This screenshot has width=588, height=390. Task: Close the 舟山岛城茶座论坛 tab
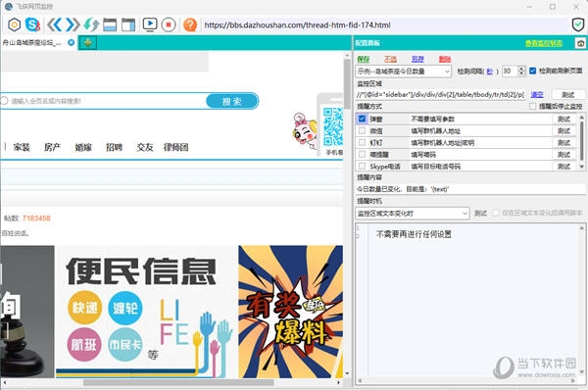(71, 43)
